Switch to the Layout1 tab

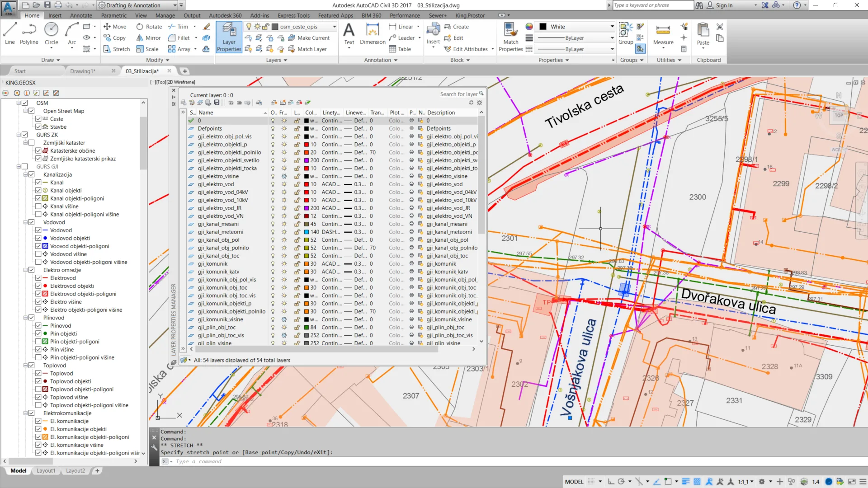[46, 471]
